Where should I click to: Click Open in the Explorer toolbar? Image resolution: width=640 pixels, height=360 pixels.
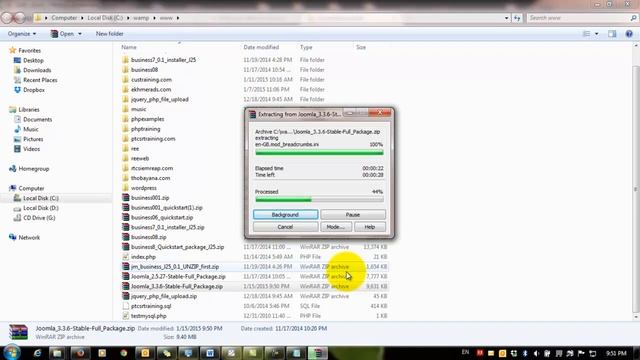pyautogui.click(x=62, y=34)
